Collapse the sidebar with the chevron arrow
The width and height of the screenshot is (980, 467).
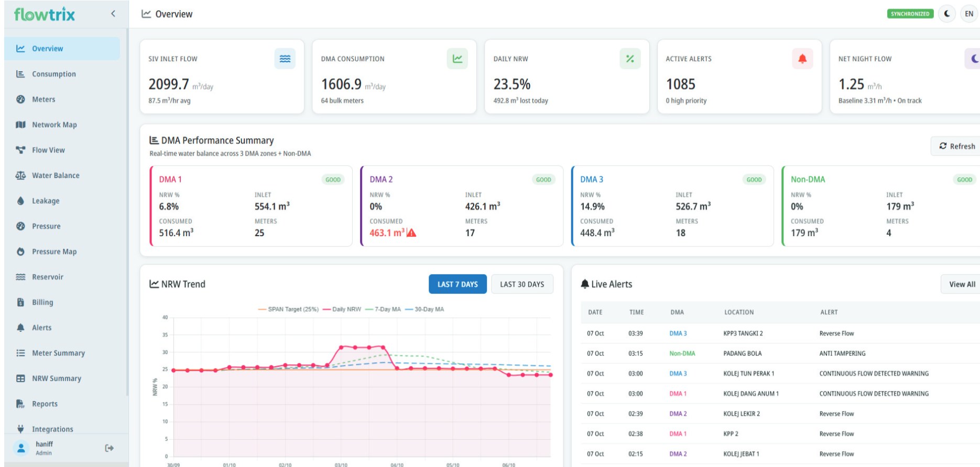(x=113, y=14)
